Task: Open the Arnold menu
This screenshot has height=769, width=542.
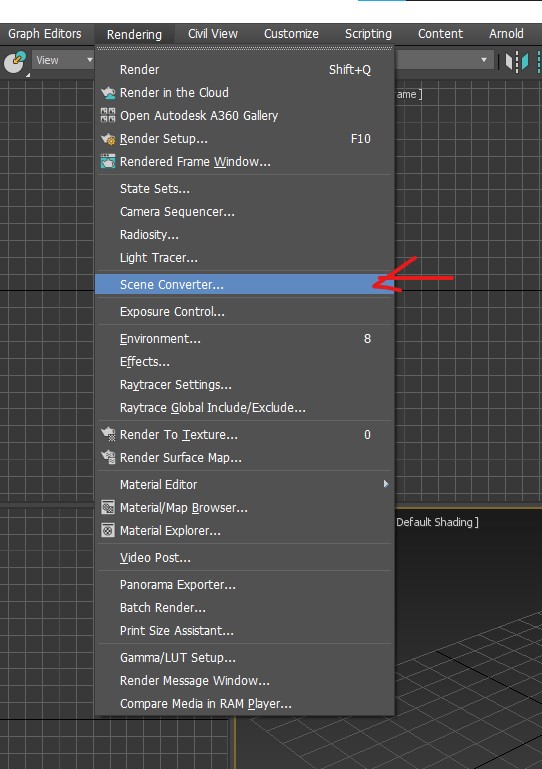Action: click(506, 34)
